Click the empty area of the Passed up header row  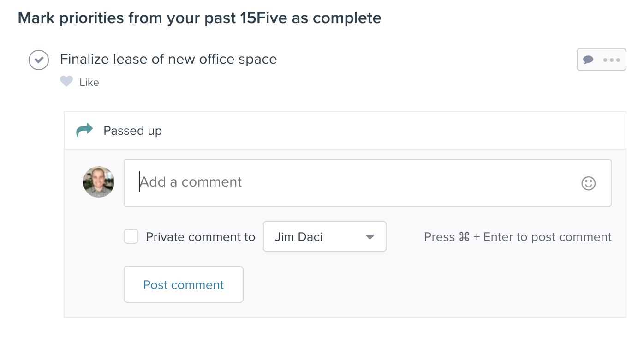tap(392, 131)
